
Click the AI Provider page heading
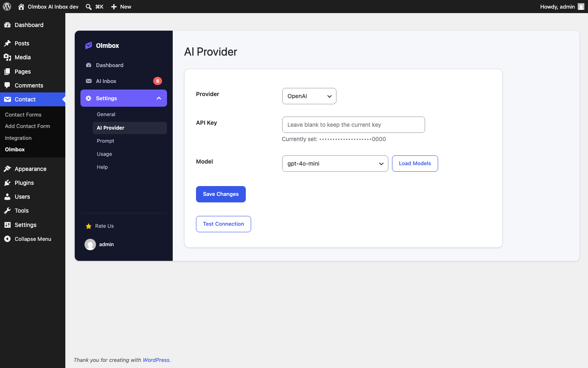(211, 52)
